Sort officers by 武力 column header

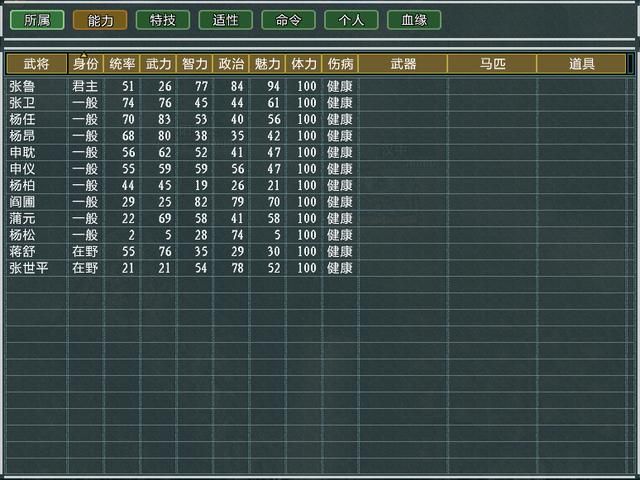coord(158,64)
